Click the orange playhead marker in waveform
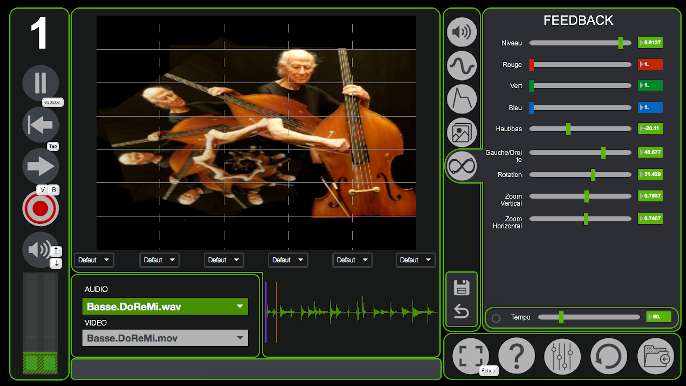Image resolution: width=686 pixels, height=386 pixels. click(x=276, y=312)
